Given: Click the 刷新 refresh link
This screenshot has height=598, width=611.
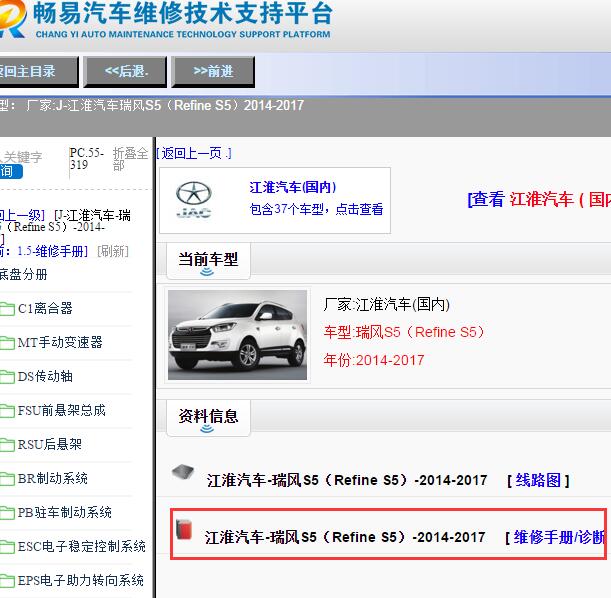Looking at the screenshot, I should point(113,251).
